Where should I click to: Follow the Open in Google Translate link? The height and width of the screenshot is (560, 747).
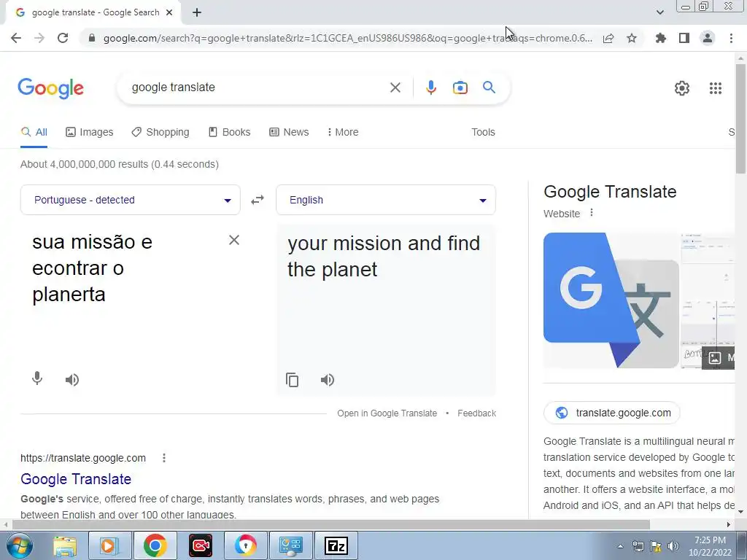(387, 413)
